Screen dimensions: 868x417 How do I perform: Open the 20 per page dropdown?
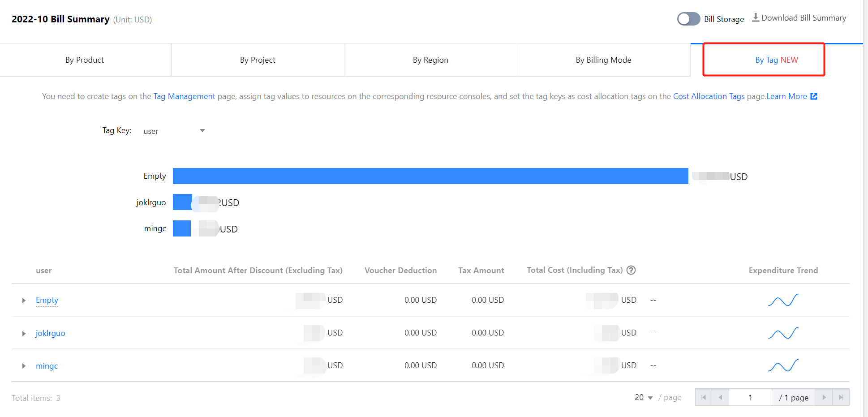tap(644, 397)
